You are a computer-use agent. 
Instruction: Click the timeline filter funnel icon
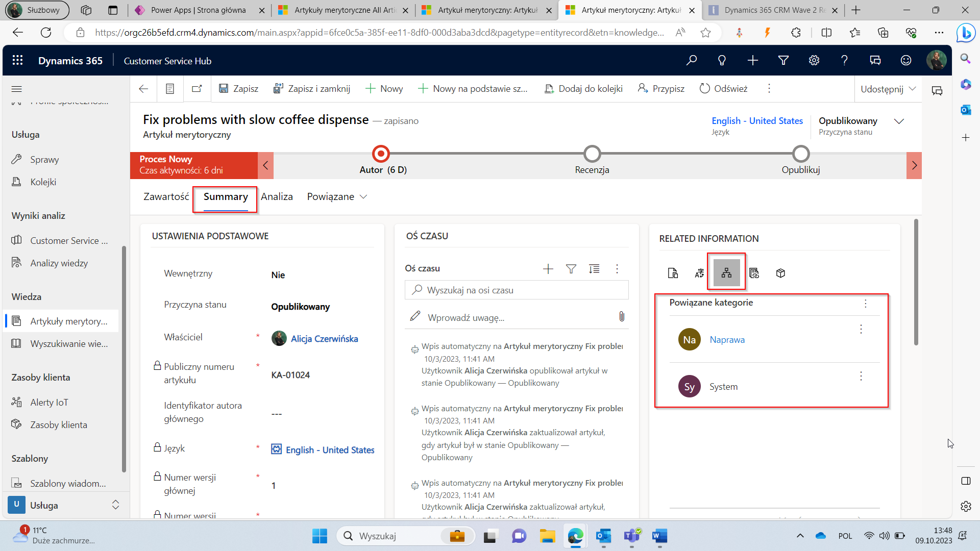tap(571, 269)
